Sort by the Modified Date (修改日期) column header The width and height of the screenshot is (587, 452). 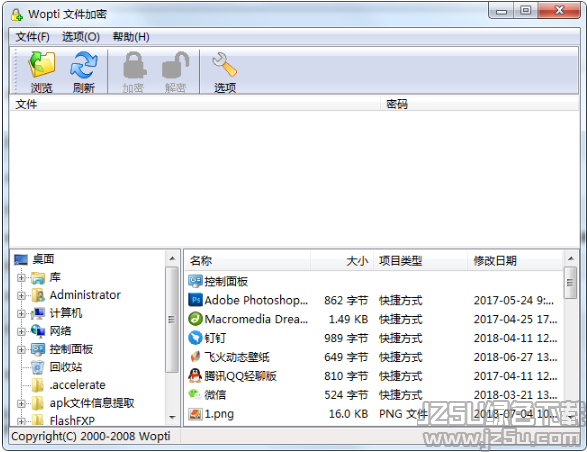tap(515, 261)
